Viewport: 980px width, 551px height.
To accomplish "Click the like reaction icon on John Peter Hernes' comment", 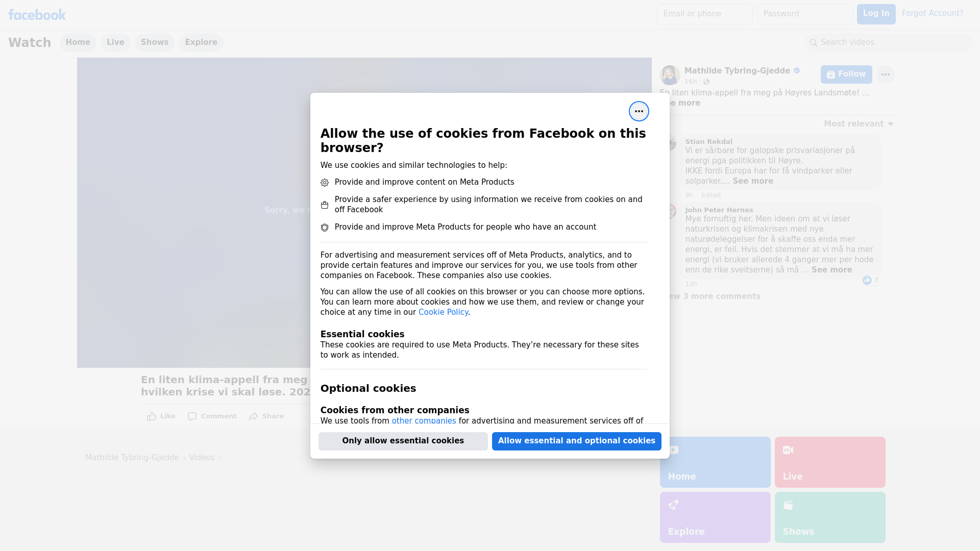I will pos(867,280).
